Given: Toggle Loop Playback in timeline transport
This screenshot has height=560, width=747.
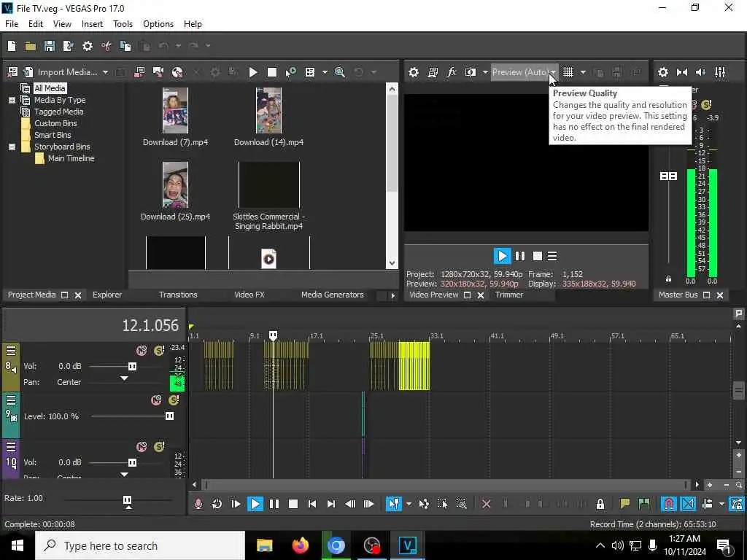Looking at the screenshot, I should click(x=217, y=504).
